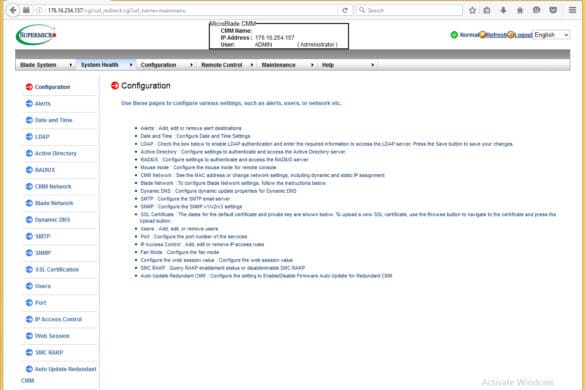Viewport: 585px width, 390px height.
Task: Click the IP Access Control sidebar icon
Action: (x=29, y=319)
